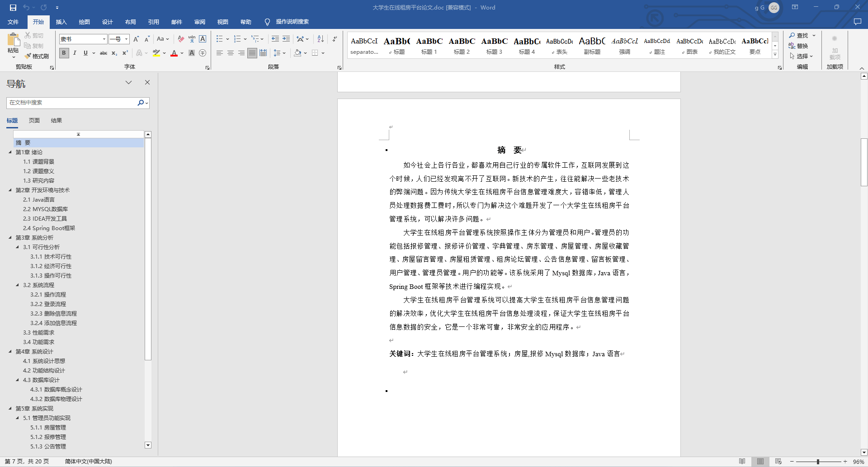Apply strikethrough formatting
This screenshot has width=868, height=467.
pos(104,53)
